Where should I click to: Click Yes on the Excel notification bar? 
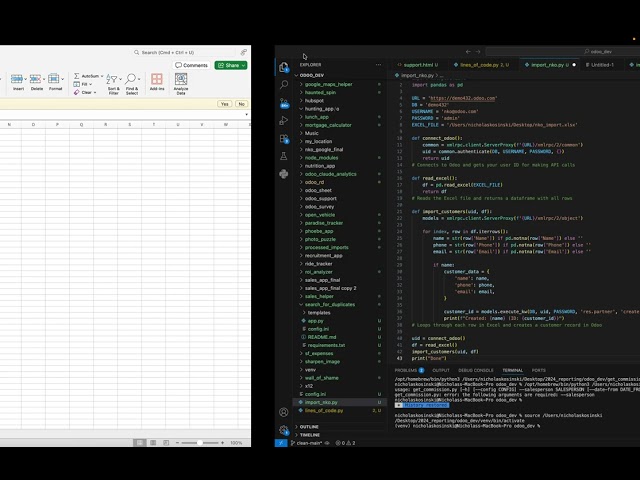(x=224, y=104)
